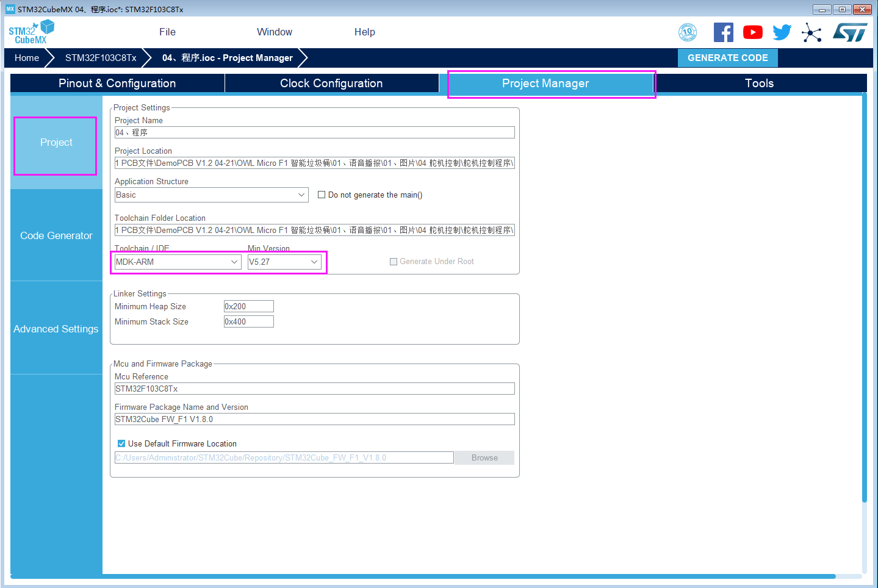Viewport: 878px width, 588px height.
Task: Open the Help menu
Action: click(365, 32)
